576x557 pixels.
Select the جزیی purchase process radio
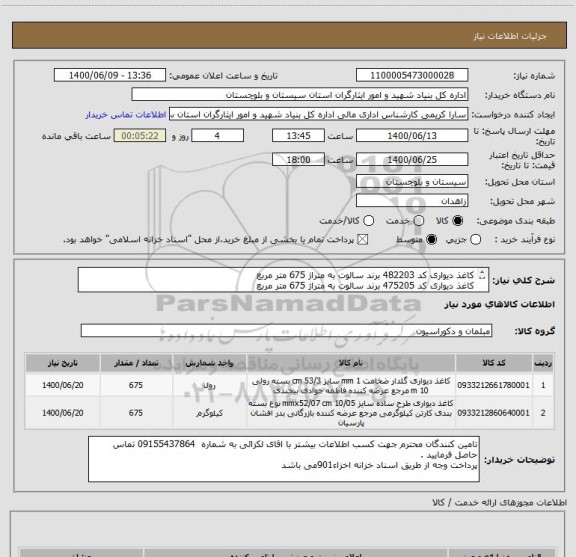(x=475, y=240)
